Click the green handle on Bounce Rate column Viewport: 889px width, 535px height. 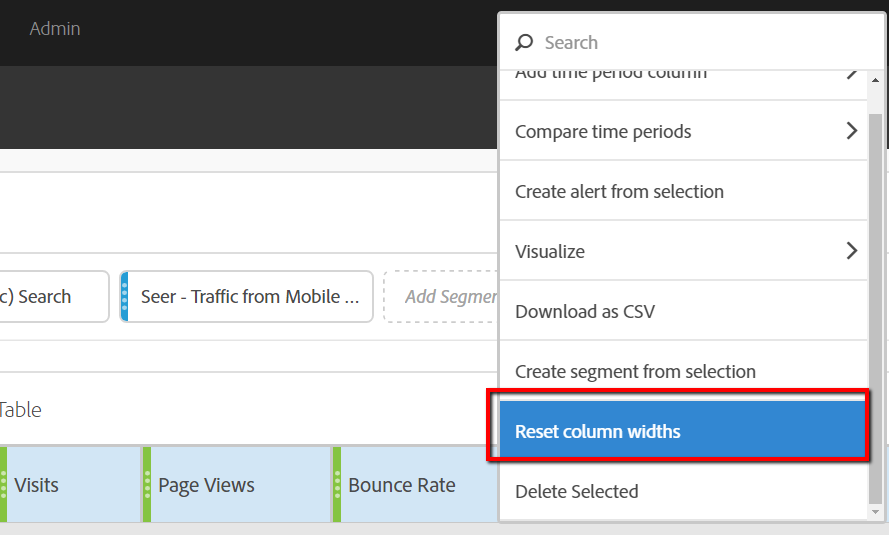337,485
